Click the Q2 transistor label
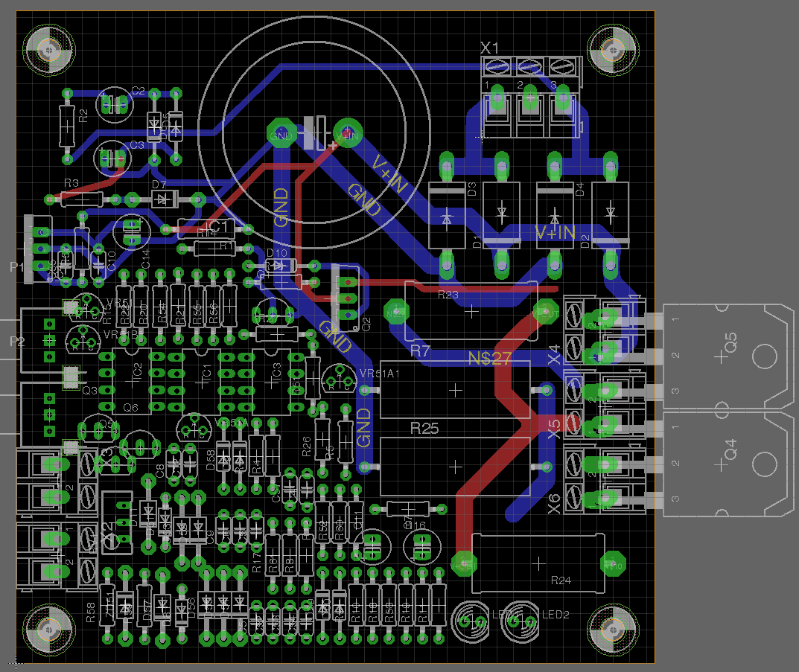This screenshot has width=799, height=672. 366,324
